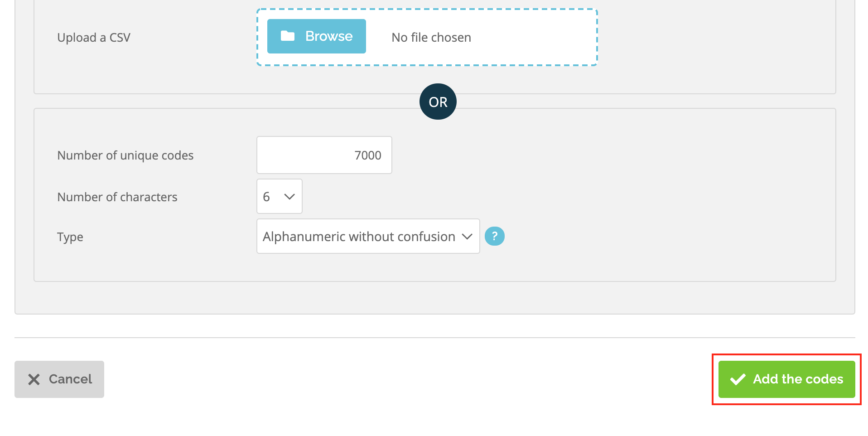Expand the Type dropdown chevron

467,237
